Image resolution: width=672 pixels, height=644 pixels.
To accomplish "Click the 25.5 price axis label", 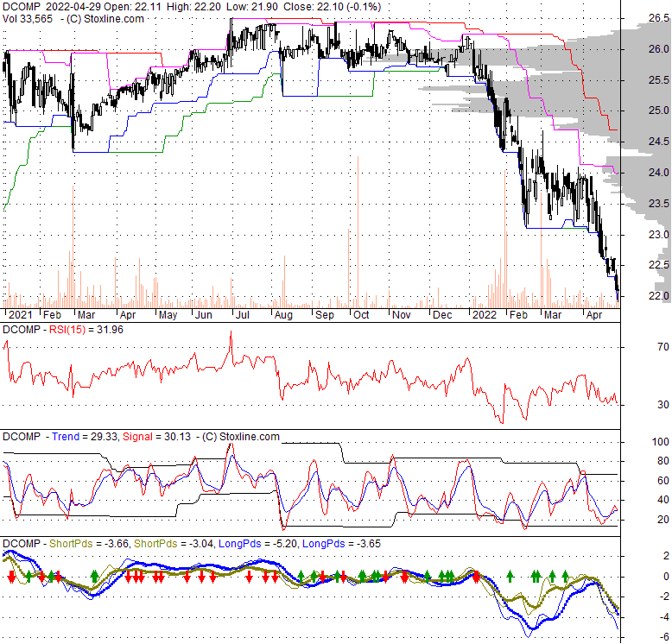I will click(x=659, y=80).
